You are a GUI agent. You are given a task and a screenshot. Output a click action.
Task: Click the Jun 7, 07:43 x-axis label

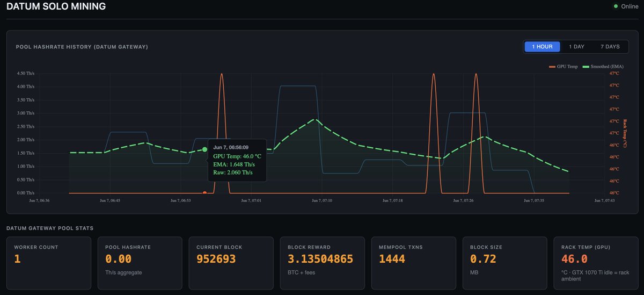[x=604, y=201]
